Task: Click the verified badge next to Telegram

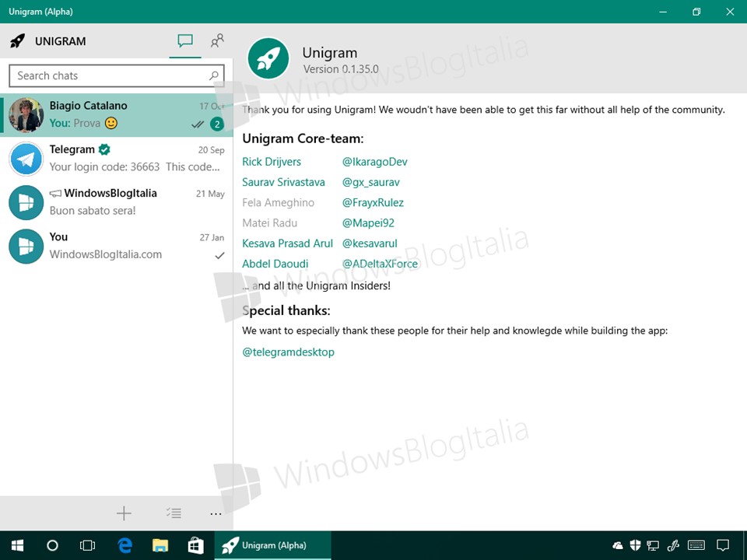Action: (104, 149)
